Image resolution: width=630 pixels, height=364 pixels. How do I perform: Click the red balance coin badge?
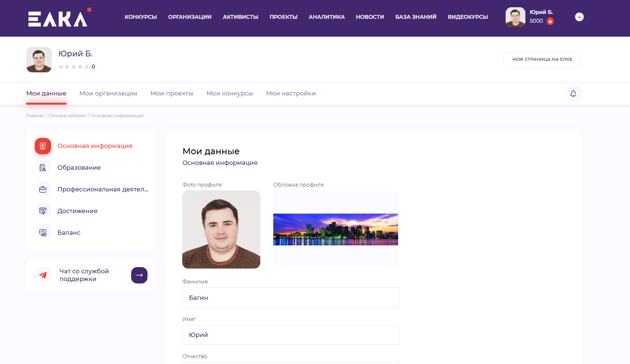550,21
